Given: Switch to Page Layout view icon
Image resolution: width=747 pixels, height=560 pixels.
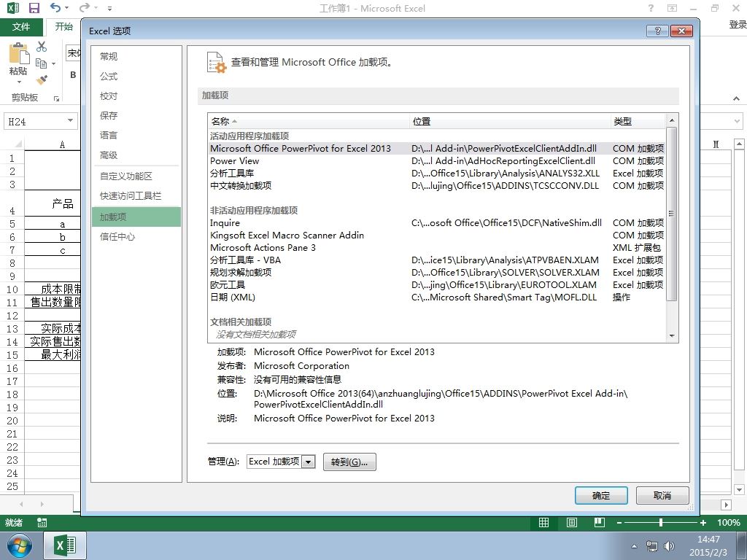Looking at the screenshot, I should coord(572,522).
